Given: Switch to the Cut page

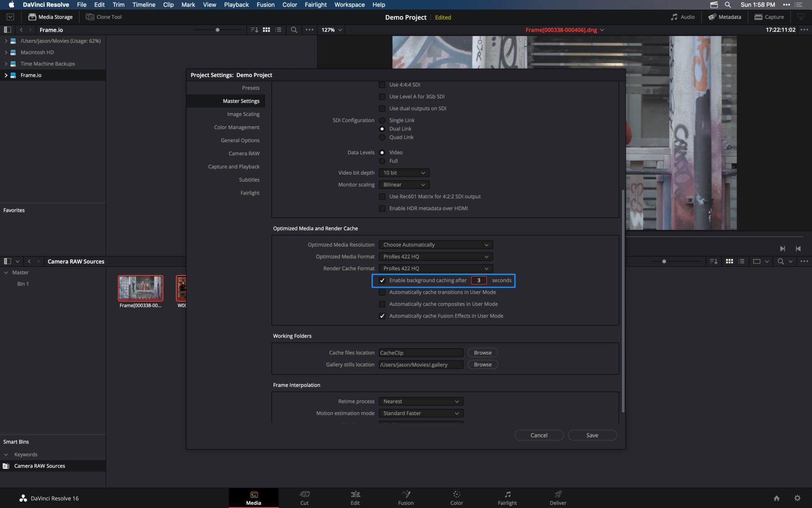Looking at the screenshot, I should click(x=304, y=497).
